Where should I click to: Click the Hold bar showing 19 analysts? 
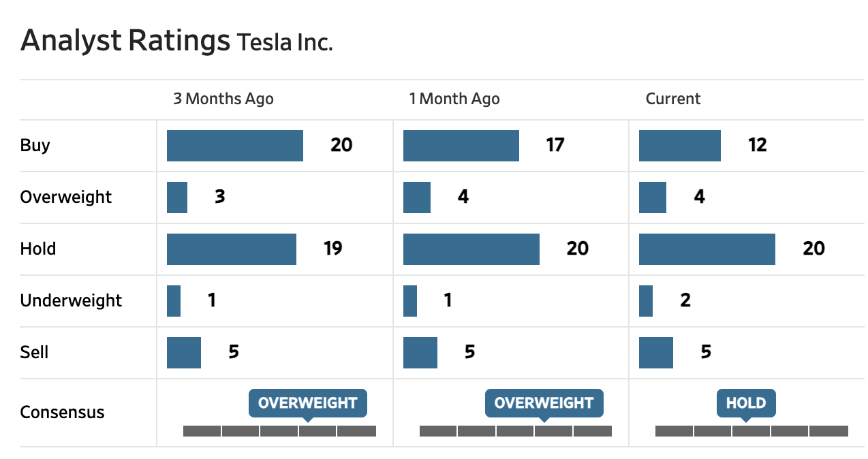click(x=232, y=249)
